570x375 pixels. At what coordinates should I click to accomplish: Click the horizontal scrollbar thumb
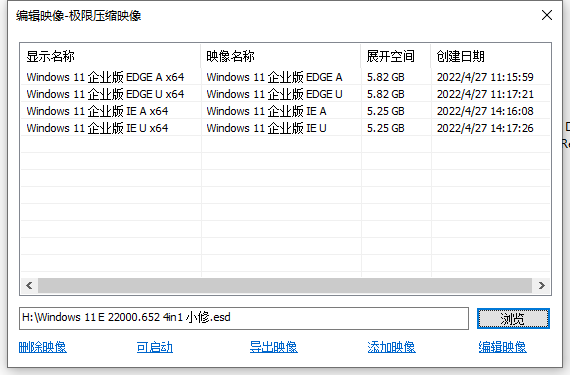(x=285, y=286)
